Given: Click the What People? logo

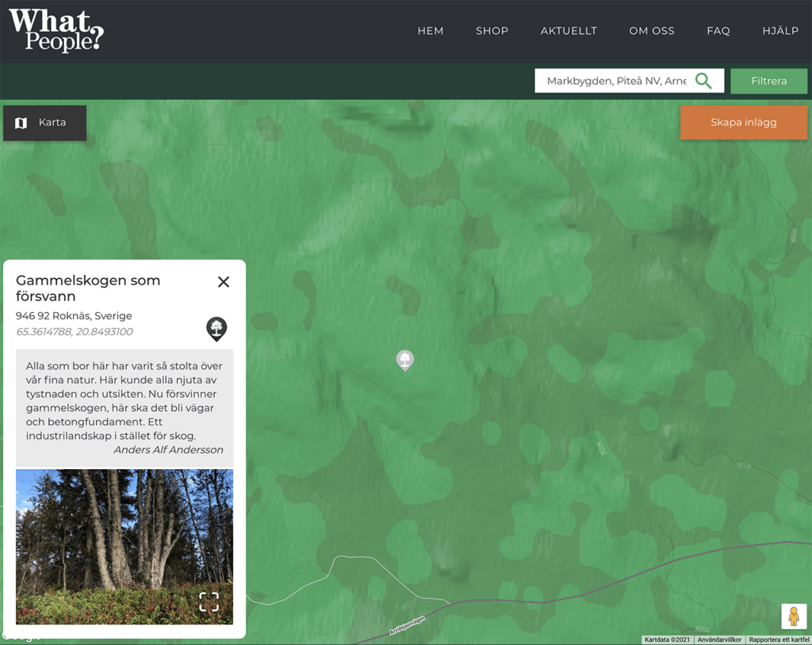Looking at the screenshot, I should (x=56, y=31).
